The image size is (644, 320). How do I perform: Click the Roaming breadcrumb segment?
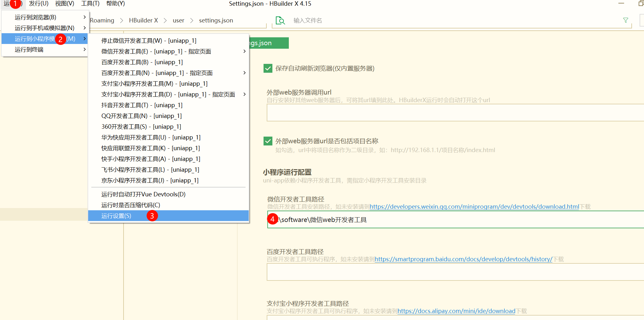pos(102,20)
